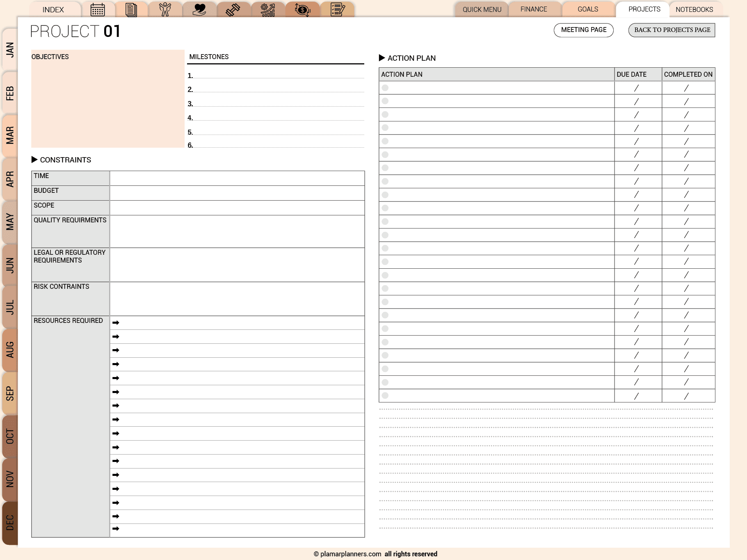747x560 pixels.
Task: Click the BUDGET constraint input field
Action: (237, 193)
